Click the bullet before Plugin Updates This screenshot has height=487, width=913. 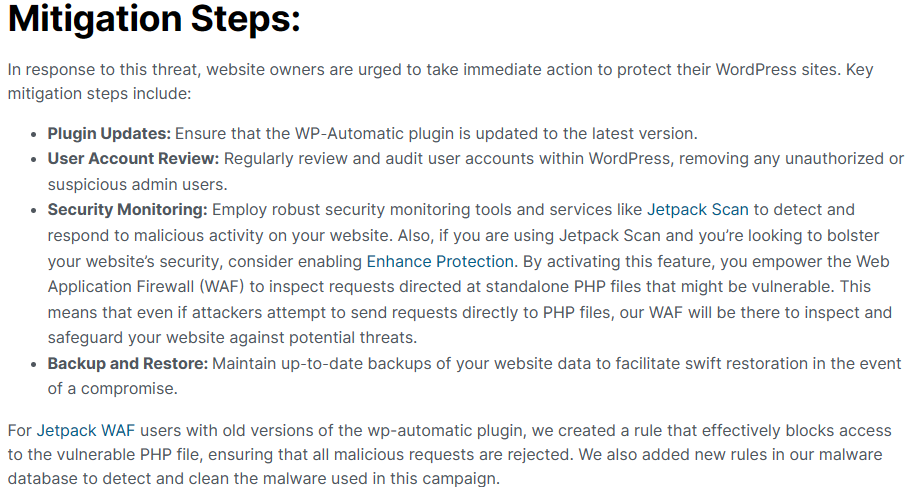click(x=33, y=135)
